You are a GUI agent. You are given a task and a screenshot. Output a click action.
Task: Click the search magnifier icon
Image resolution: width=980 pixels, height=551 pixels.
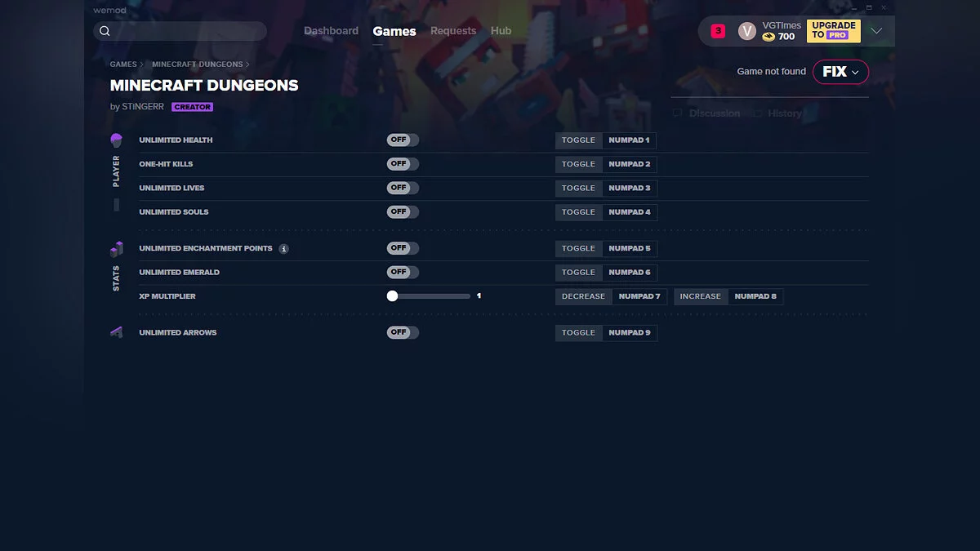[105, 31]
